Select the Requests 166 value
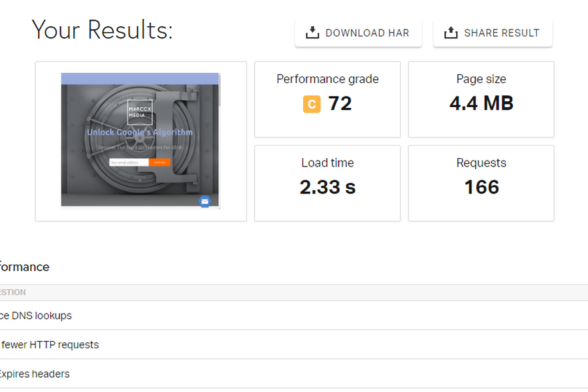This screenshot has width=588, height=392. pyautogui.click(x=482, y=187)
